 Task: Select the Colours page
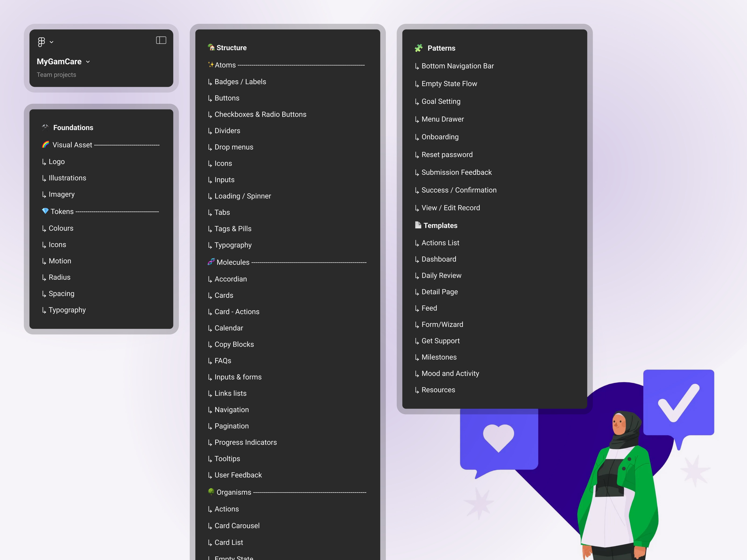pos(61,228)
